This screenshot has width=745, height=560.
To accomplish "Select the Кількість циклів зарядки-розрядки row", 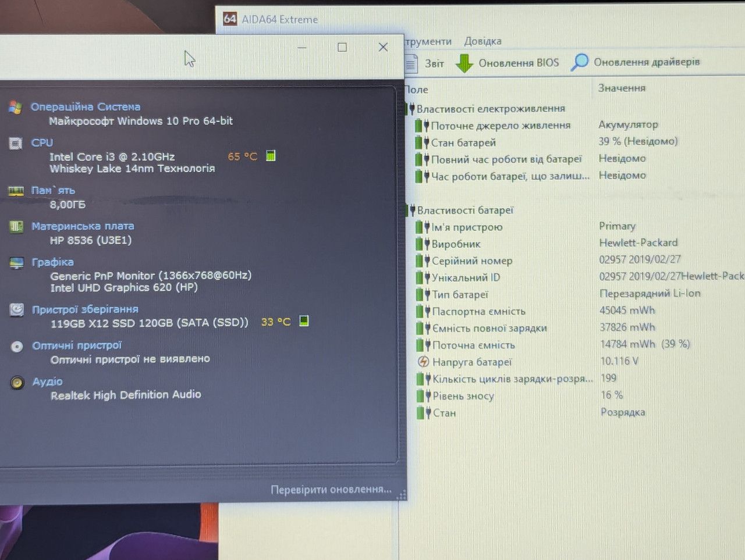I will 580,379.
